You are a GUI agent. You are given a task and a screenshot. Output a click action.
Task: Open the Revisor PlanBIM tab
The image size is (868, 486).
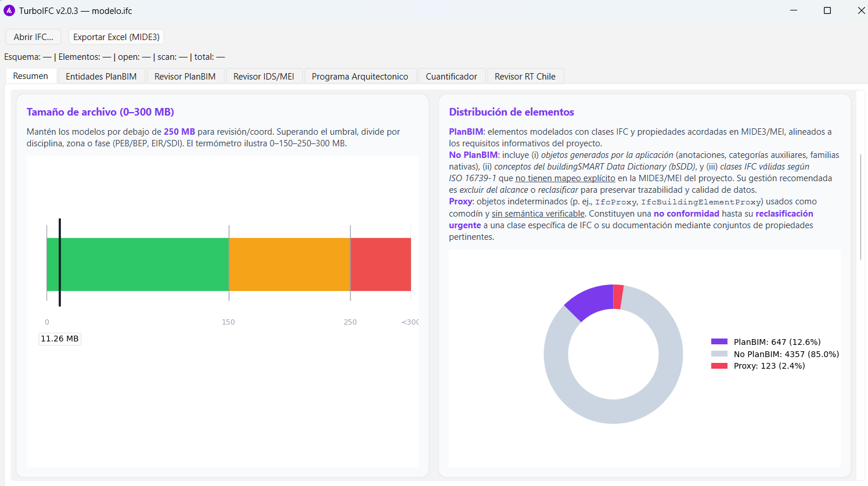pos(185,76)
